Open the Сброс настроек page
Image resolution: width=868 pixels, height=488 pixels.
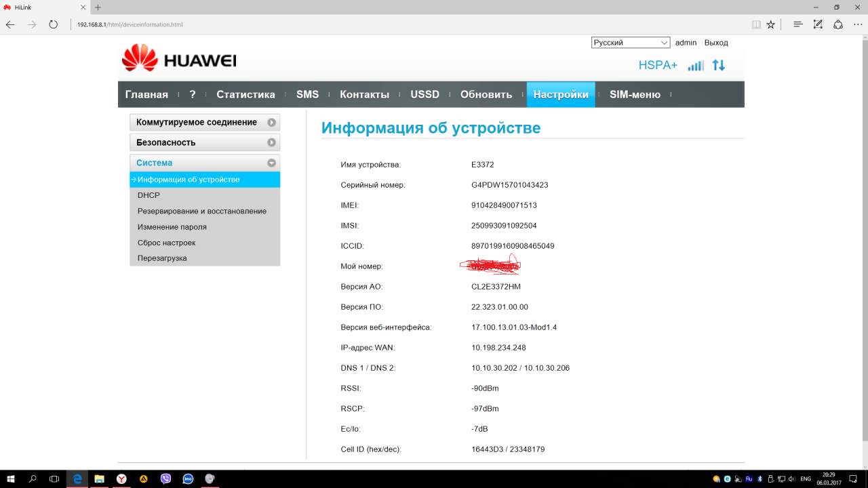click(166, 243)
